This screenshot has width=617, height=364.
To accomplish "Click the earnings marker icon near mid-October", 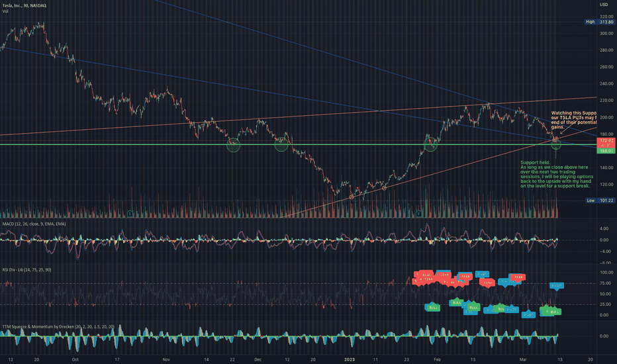I will pos(130,214).
